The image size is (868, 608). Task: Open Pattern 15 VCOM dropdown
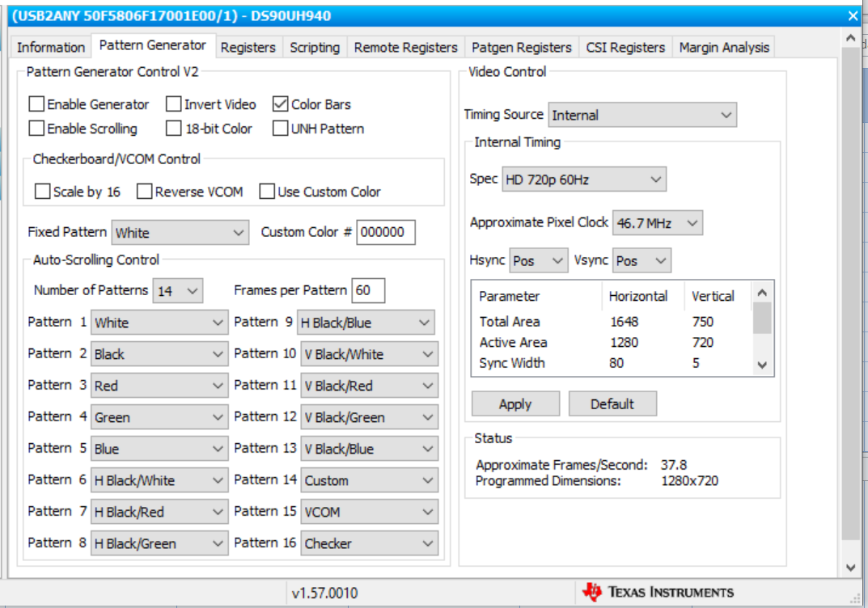369,512
